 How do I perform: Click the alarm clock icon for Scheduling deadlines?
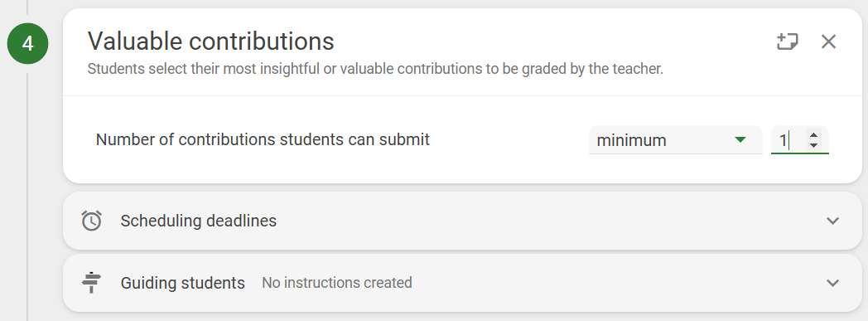(x=91, y=221)
